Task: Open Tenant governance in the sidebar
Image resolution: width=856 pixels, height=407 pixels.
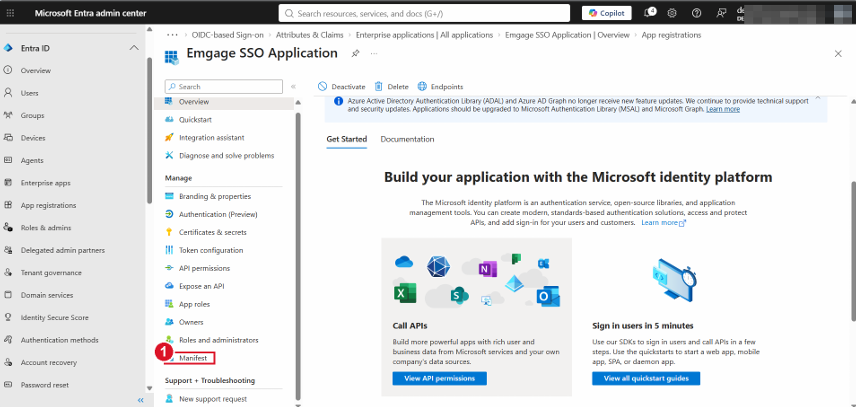Action: coord(51,272)
